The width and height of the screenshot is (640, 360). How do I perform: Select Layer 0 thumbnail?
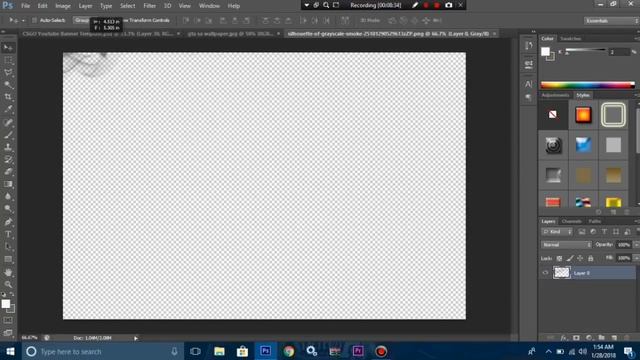pos(562,273)
